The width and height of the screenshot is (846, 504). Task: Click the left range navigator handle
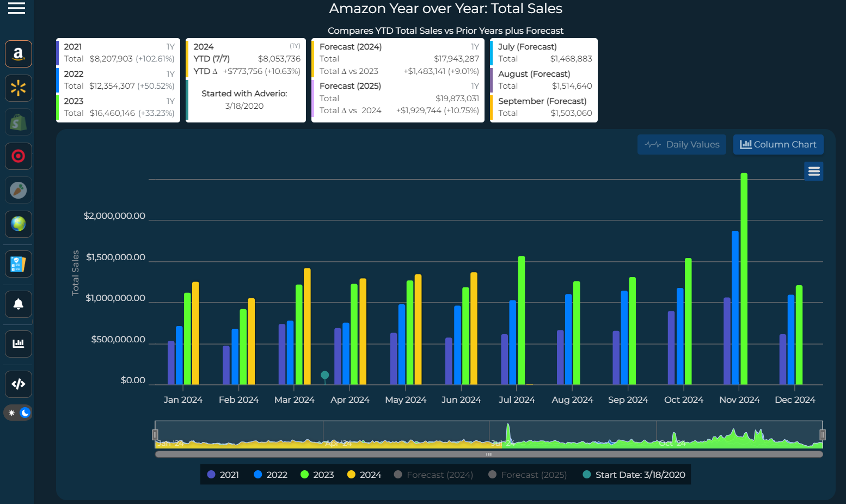tap(155, 434)
